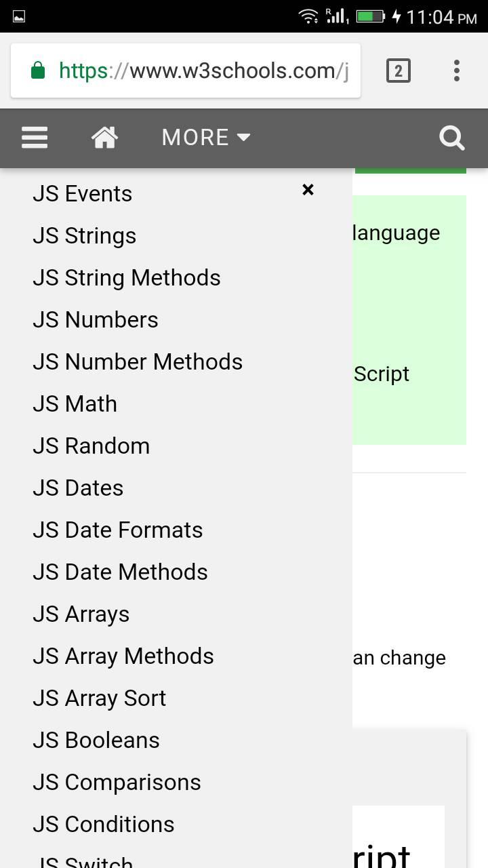Select JS Random in the menu

pos(91,446)
